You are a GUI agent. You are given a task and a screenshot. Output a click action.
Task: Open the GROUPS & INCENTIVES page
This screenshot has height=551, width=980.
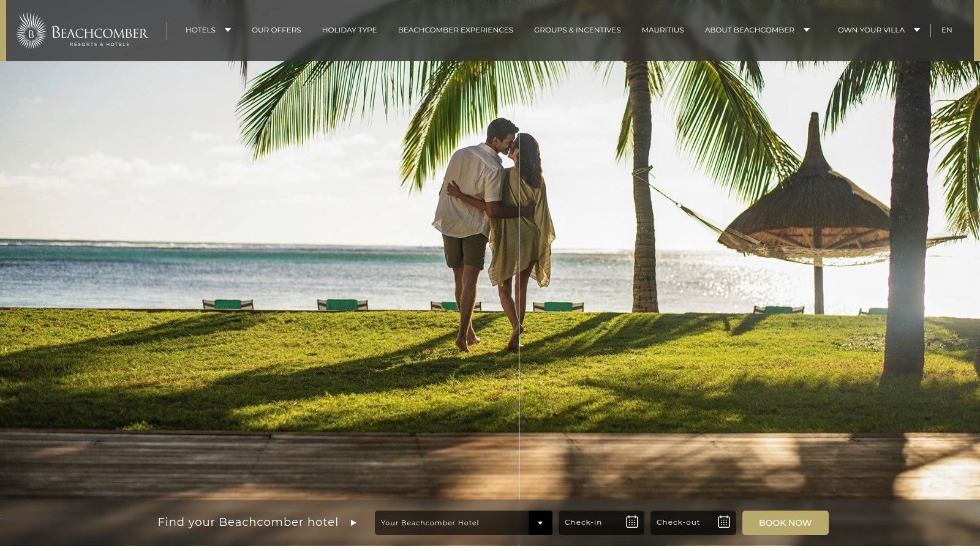click(x=578, y=29)
